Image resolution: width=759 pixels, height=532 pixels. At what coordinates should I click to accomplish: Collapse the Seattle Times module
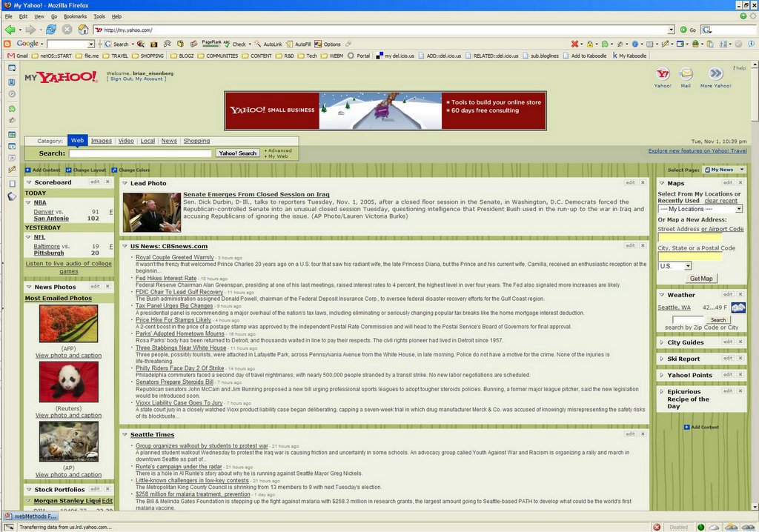pyautogui.click(x=125, y=435)
